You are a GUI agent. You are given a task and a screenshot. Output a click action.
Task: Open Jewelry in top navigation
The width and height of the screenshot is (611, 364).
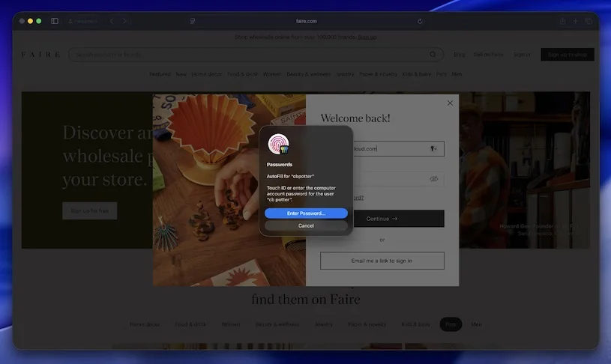345,74
